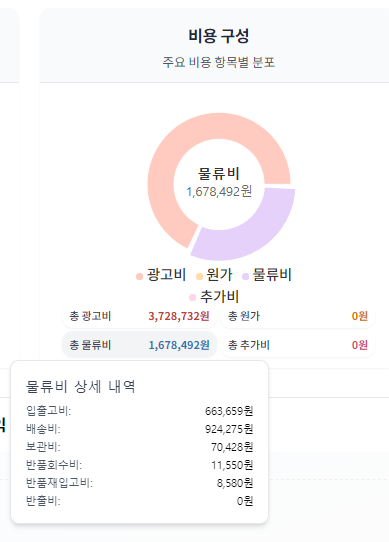Open the 총 추가비 summary card
Screen dimensions: 389x542
click(x=297, y=345)
